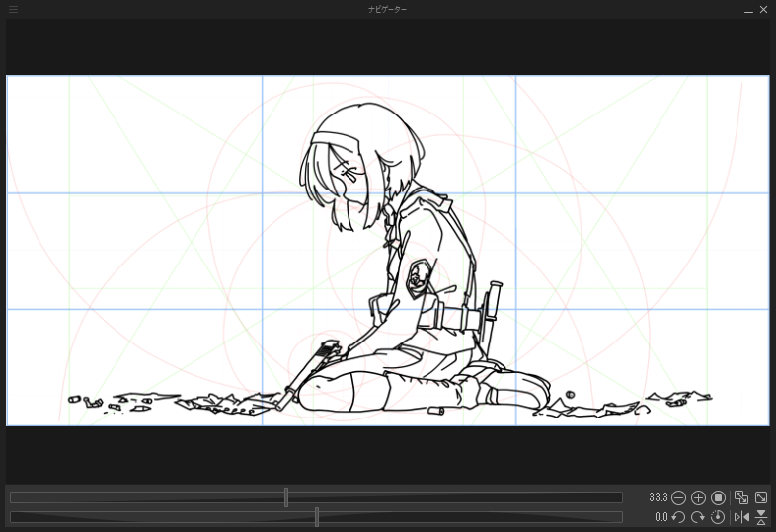Click the zoom slider handle
Viewport: 776px width, 532px height.
pyautogui.click(x=286, y=497)
